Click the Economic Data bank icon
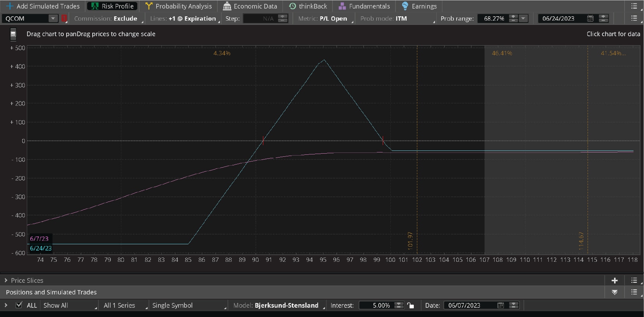This screenshot has height=317, width=644. coord(227,6)
